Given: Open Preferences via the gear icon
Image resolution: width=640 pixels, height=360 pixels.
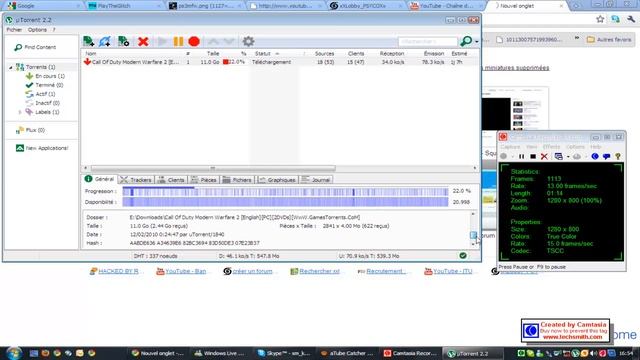Looking at the screenshot, I should click(248, 41).
